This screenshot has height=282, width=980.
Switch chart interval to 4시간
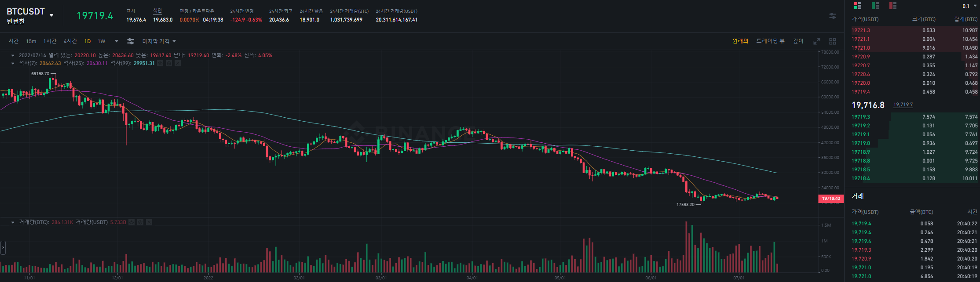coord(70,41)
